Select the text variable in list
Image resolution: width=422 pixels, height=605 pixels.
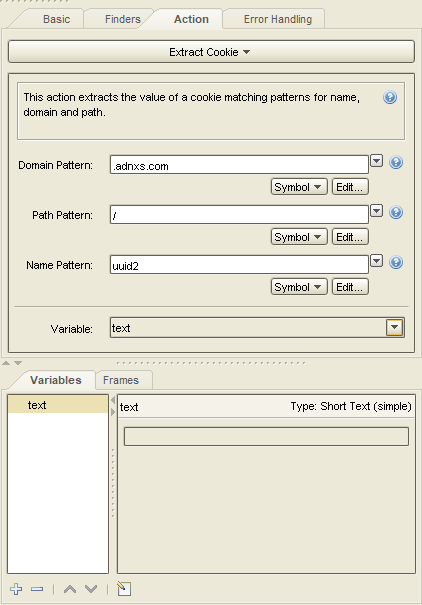(58, 405)
